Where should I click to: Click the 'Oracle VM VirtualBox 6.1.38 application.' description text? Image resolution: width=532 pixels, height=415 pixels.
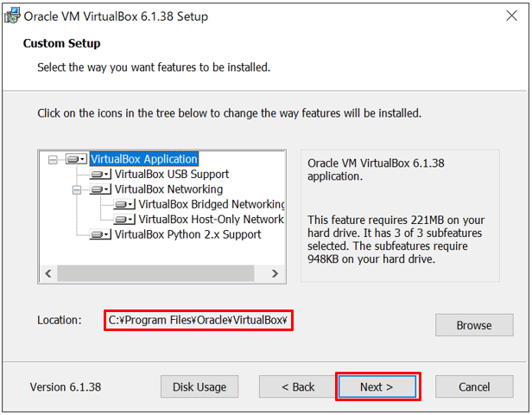[x=376, y=169]
